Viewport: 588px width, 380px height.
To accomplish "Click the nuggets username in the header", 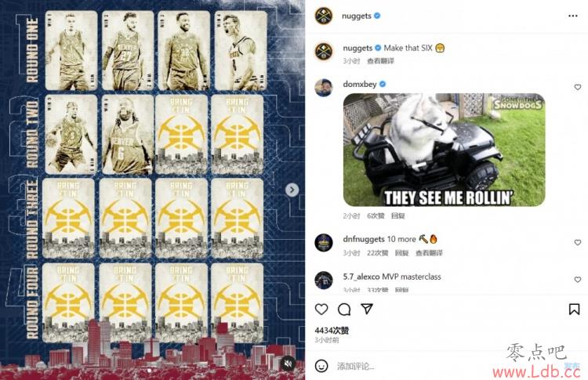I will [x=356, y=16].
